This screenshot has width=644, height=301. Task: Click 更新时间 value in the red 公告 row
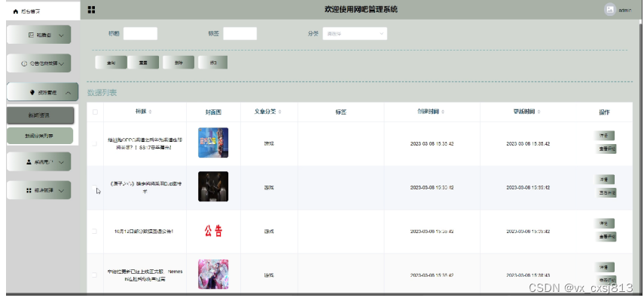coord(528,232)
